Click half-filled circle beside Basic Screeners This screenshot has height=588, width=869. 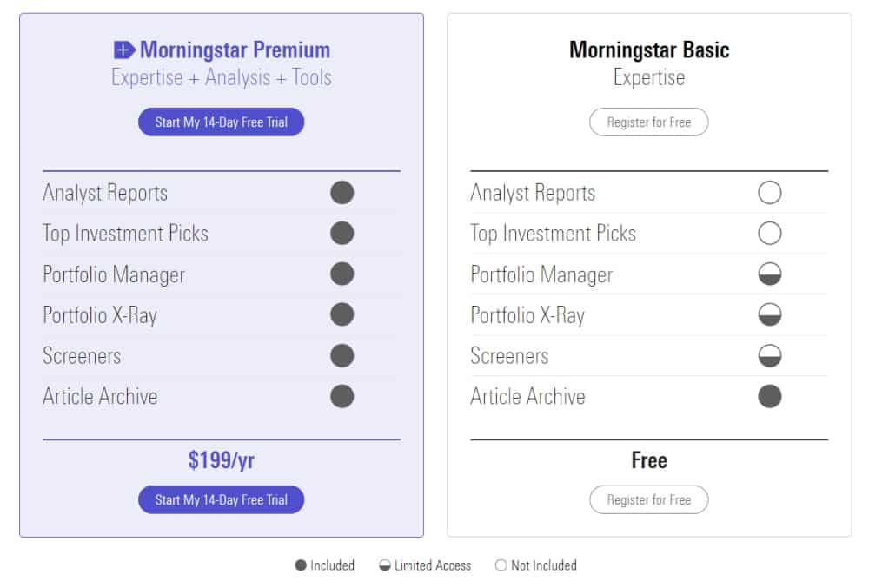(x=770, y=355)
